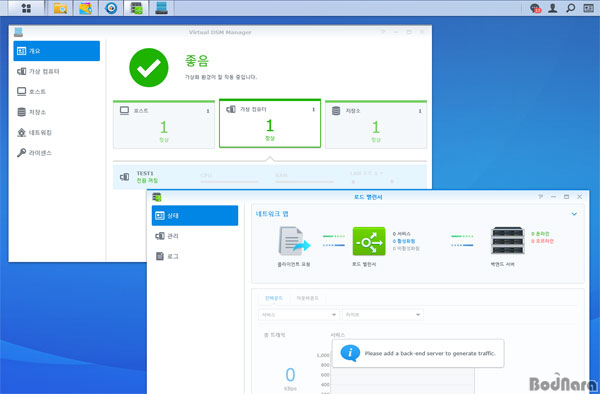The height and width of the screenshot is (394, 600).
Task: Close the Load Balancer window
Action: 579,197
